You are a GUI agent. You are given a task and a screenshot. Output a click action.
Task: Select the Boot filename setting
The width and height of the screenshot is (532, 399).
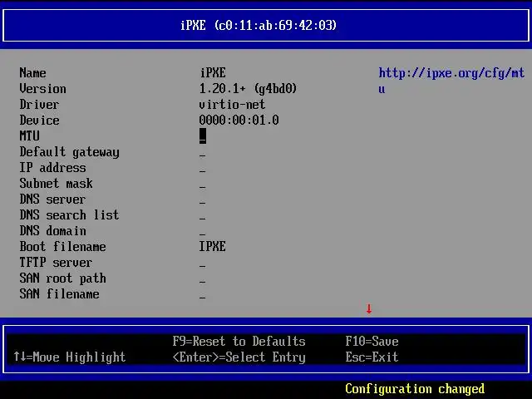point(62,247)
